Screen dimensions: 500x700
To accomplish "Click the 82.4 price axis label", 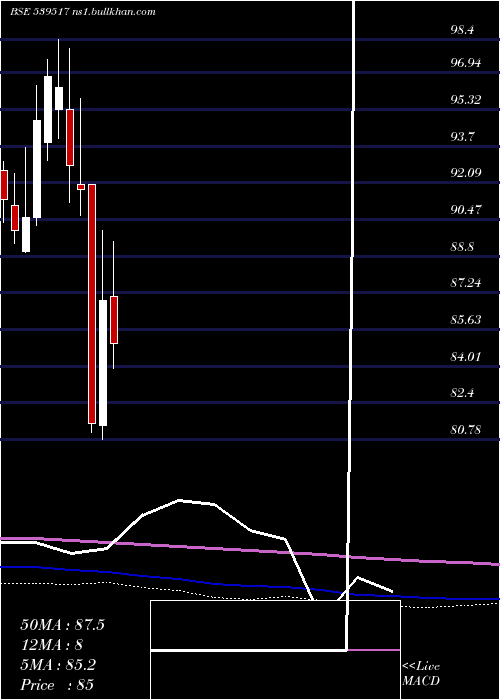I will pos(462,393).
